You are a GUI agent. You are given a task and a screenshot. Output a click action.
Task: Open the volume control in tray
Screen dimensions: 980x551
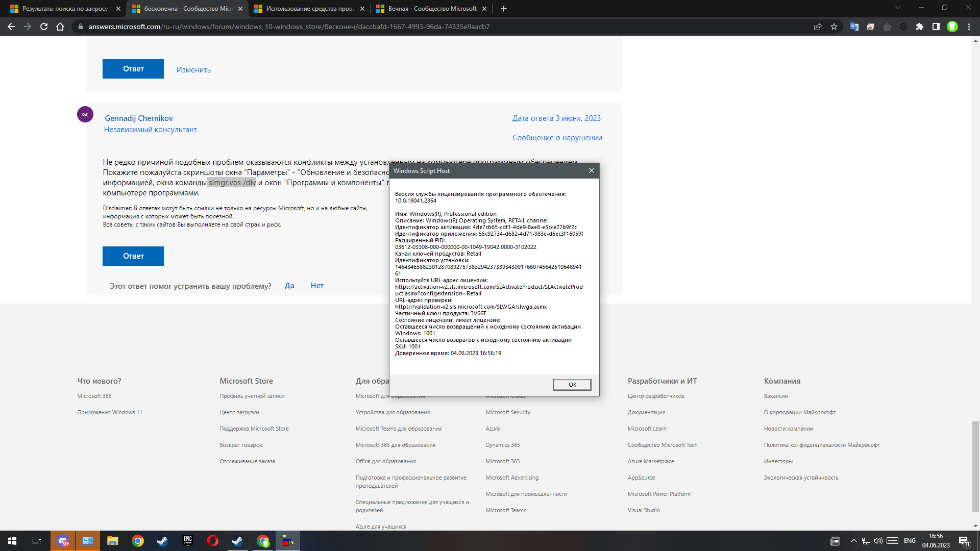click(x=878, y=541)
